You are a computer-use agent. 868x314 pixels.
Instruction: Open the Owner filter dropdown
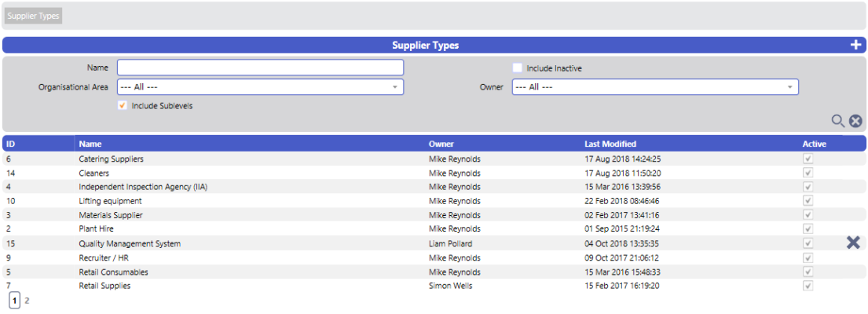pyautogui.click(x=655, y=87)
